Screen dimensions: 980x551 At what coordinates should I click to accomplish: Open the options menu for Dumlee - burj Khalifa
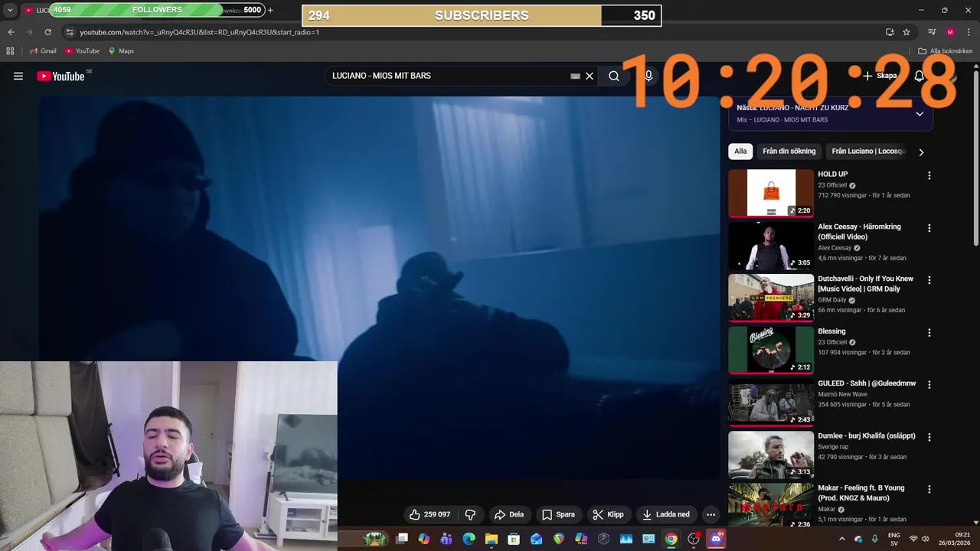click(x=929, y=437)
